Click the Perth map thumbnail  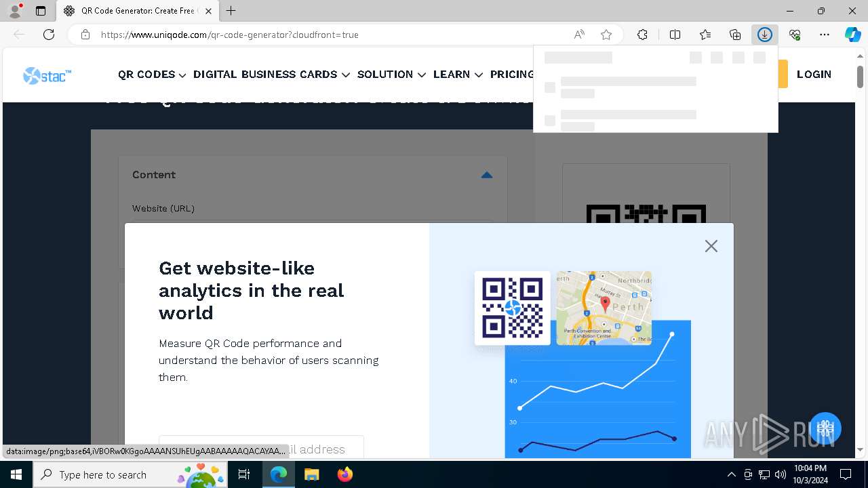pyautogui.click(x=604, y=308)
